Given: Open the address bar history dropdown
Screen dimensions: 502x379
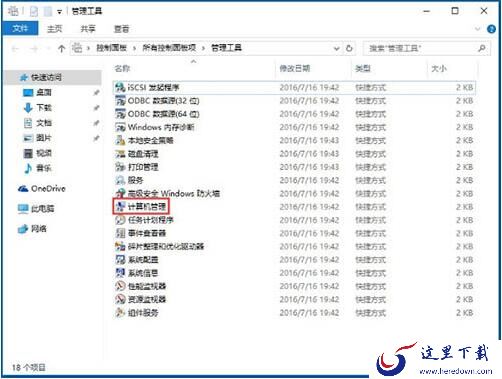Looking at the screenshot, I should tap(337, 49).
